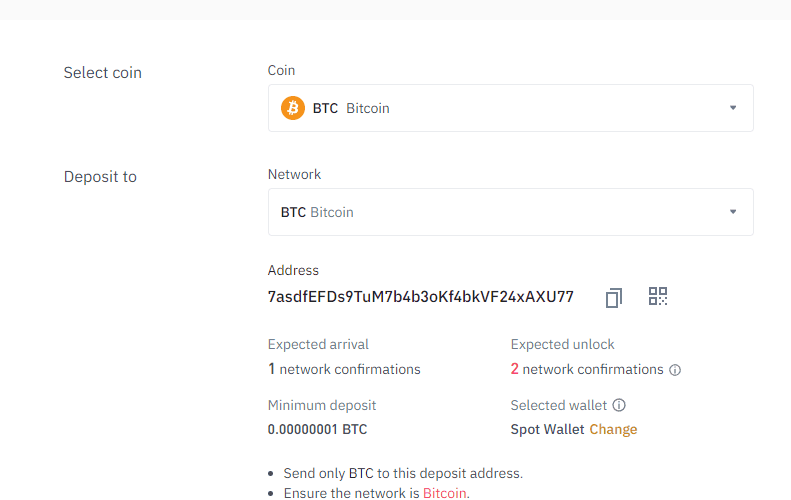Click the Address label
Image resolution: width=791 pixels, height=500 pixels.
coord(293,270)
